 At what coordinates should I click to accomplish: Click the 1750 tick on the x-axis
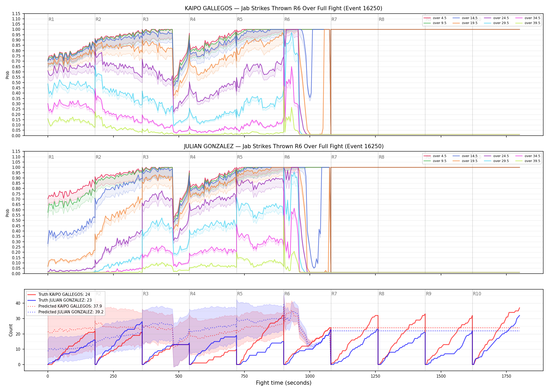coord(506,376)
